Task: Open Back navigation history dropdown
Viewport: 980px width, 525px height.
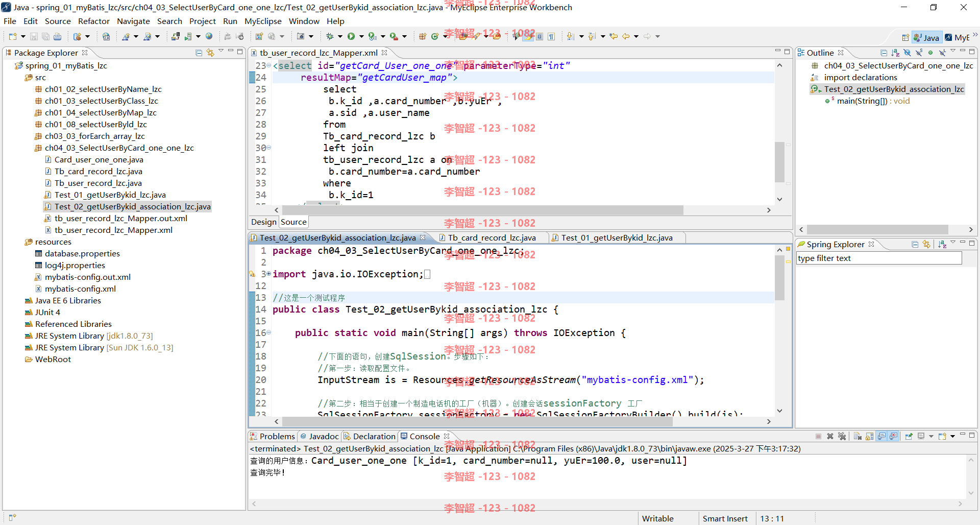Action: click(x=636, y=36)
